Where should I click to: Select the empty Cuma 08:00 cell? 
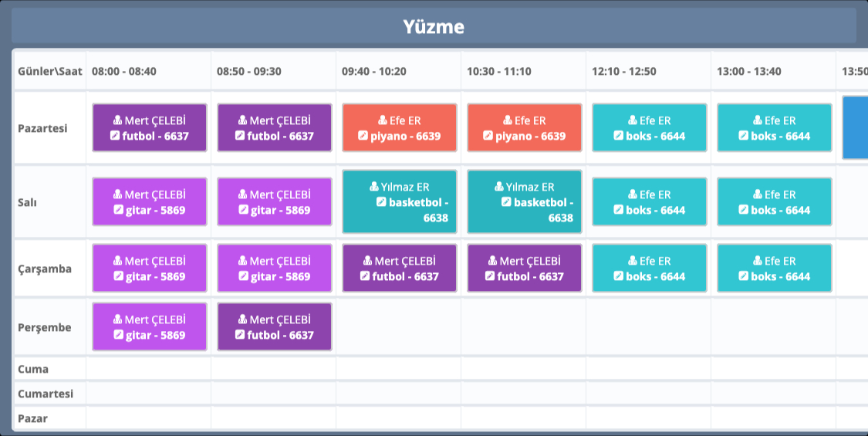pos(148,369)
